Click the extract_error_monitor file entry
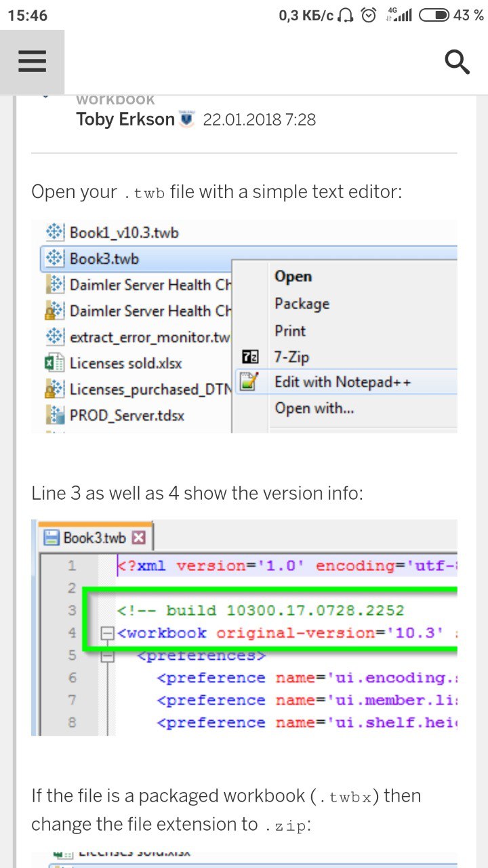The height and width of the screenshot is (868, 488). tap(149, 336)
